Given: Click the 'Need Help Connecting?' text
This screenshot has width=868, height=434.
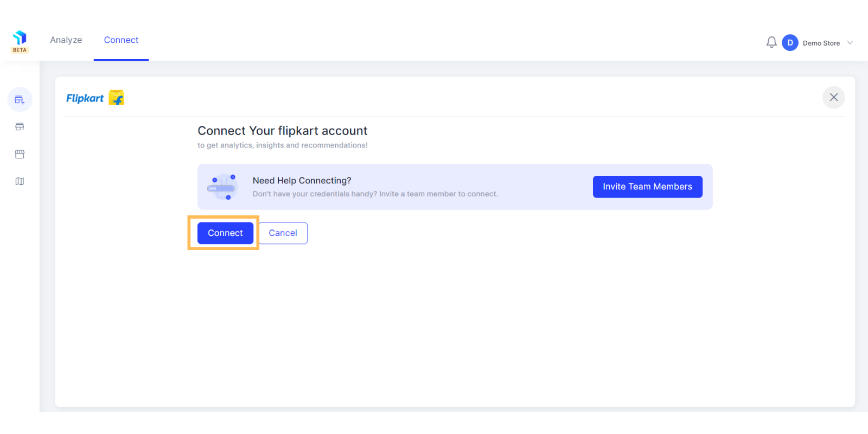Looking at the screenshot, I should 302,181.
